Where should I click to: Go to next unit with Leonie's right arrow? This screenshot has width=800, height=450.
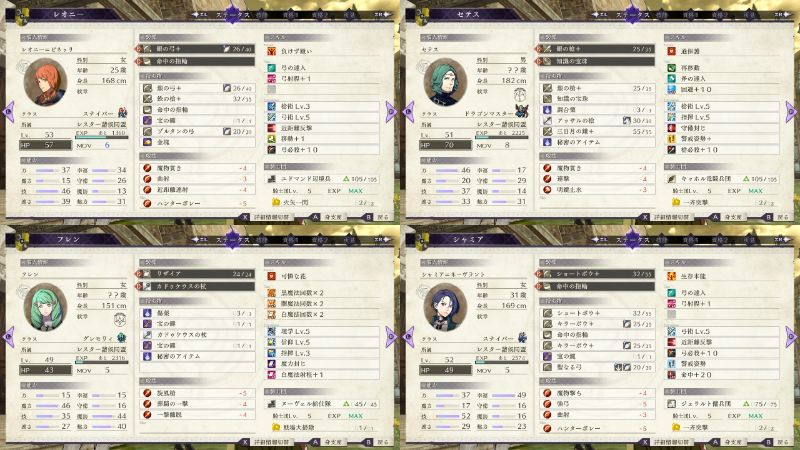tap(391, 112)
